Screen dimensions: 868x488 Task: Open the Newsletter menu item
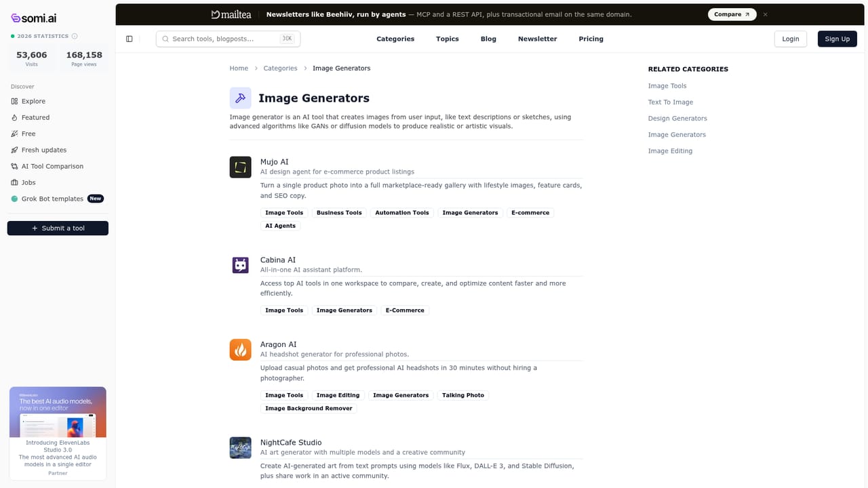tap(538, 39)
